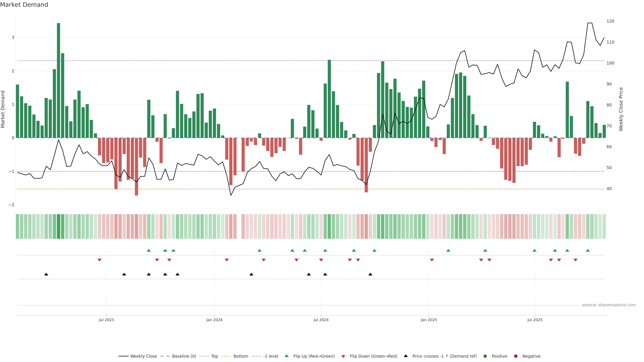Image resolution: width=644 pixels, height=362 pixels.
Task: Click the green Flip Up legend triangle
Action: click(287, 356)
